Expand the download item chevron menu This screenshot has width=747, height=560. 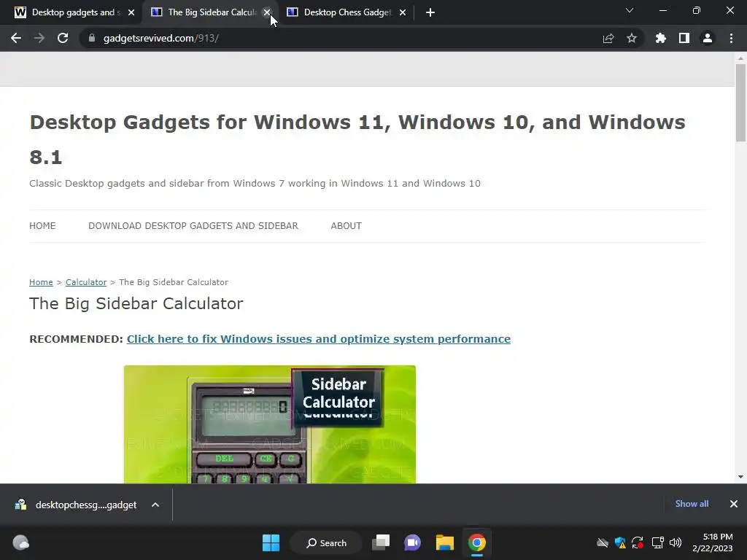[x=155, y=505]
